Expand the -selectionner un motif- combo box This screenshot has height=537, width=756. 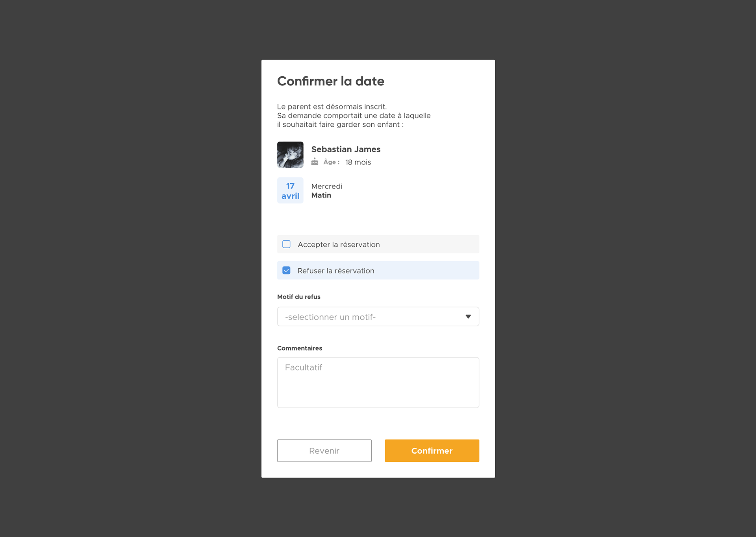(x=378, y=317)
